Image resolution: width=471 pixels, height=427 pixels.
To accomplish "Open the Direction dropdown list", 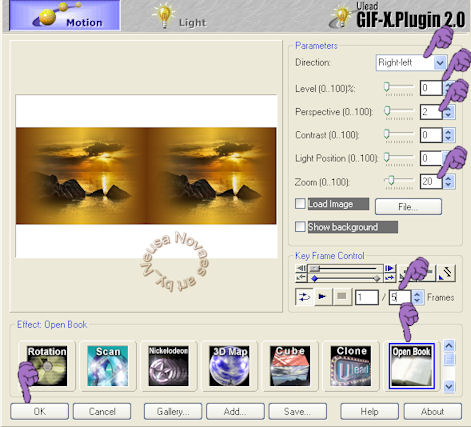I will [x=440, y=63].
